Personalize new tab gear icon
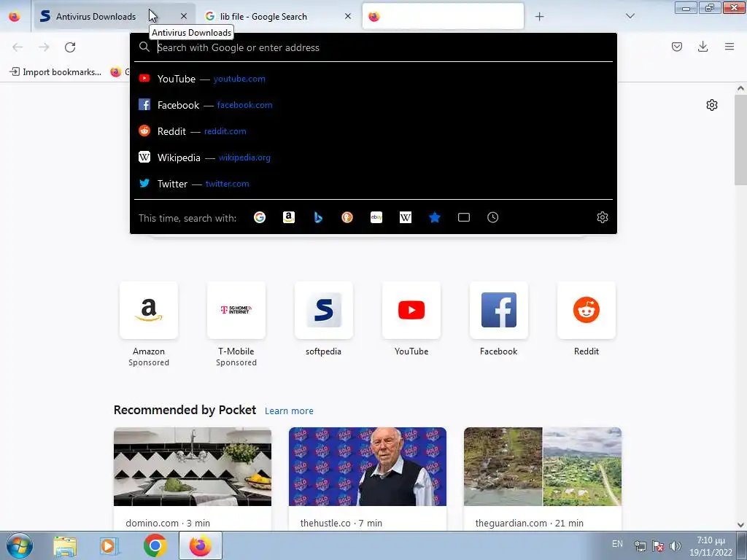The image size is (747, 560). 712,105
